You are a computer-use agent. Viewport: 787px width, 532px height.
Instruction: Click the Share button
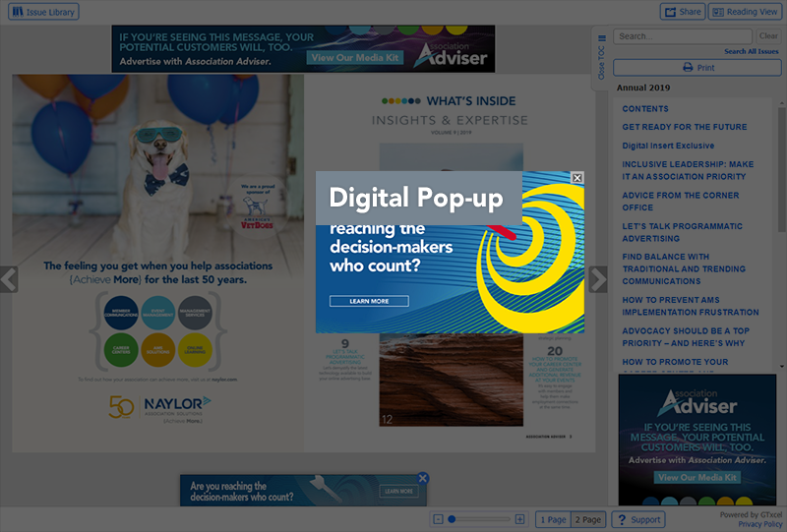point(682,12)
